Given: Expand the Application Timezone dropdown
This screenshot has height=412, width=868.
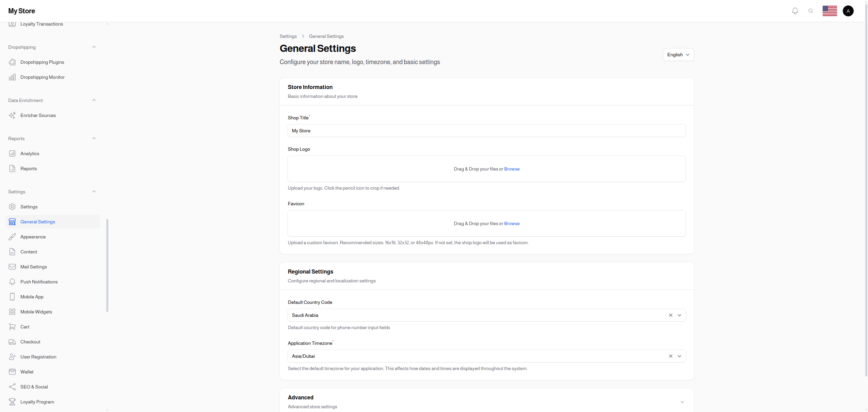Looking at the screenshot, I should (x=679, y=356).
